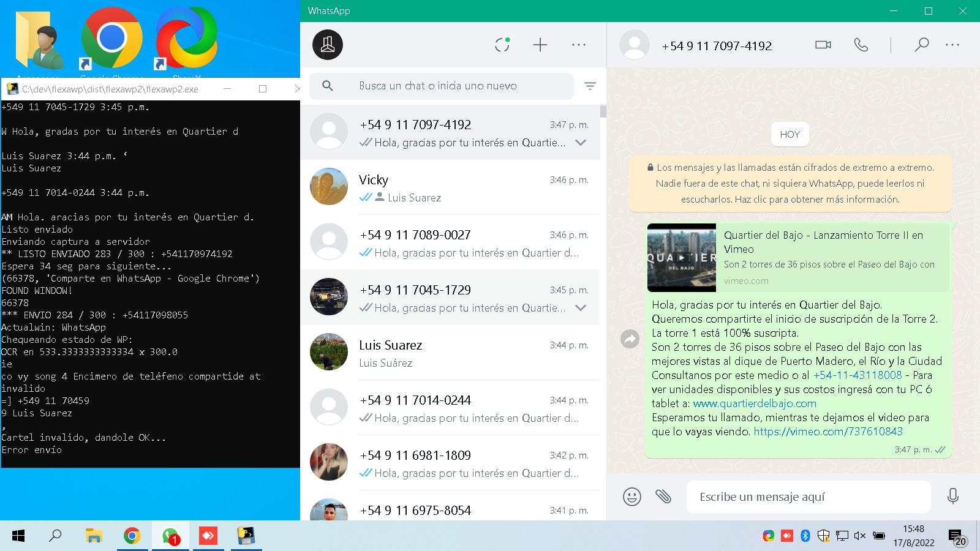This screenshot has width=980, height=551.
Task: Open Quartier del Bajo Vimeo link title
Action: tap(823, 242)
